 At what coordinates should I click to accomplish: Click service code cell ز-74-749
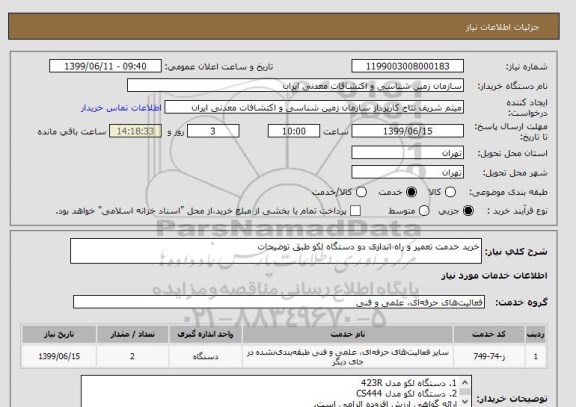click(x=489, y=356)
